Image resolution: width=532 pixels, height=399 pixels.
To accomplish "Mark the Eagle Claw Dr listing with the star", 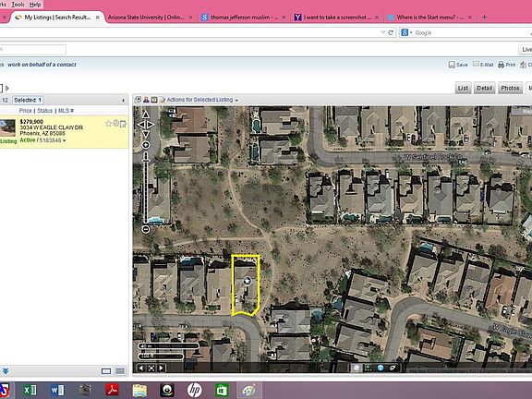I will tap(108, 124).
